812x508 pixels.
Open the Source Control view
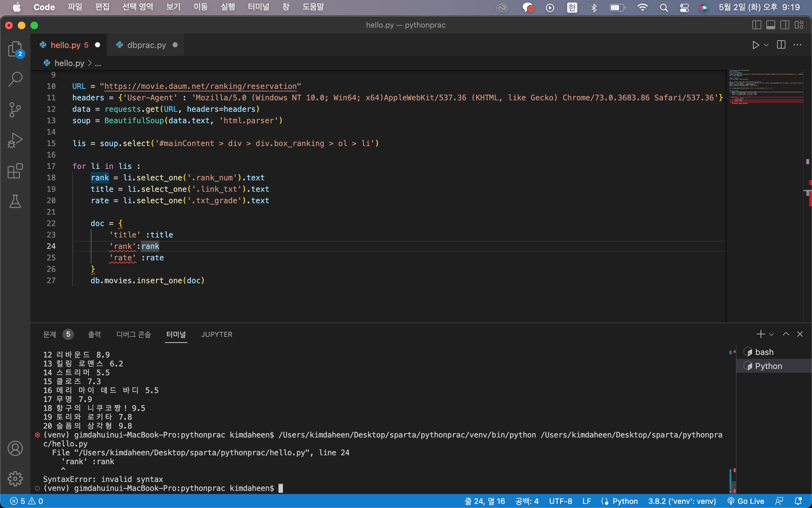pyautogui.click(x=15, y=110)
